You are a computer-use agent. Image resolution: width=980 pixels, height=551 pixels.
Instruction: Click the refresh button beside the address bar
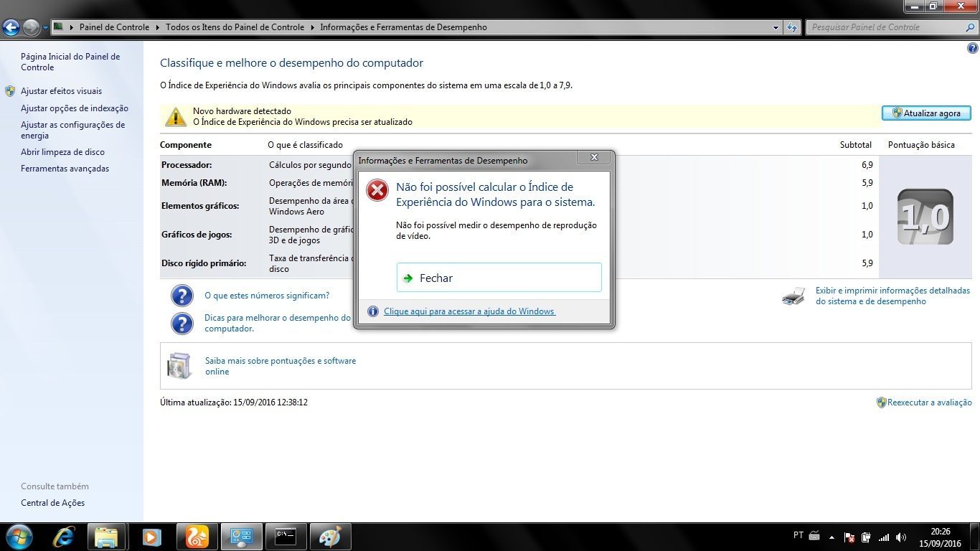(792, 27)
